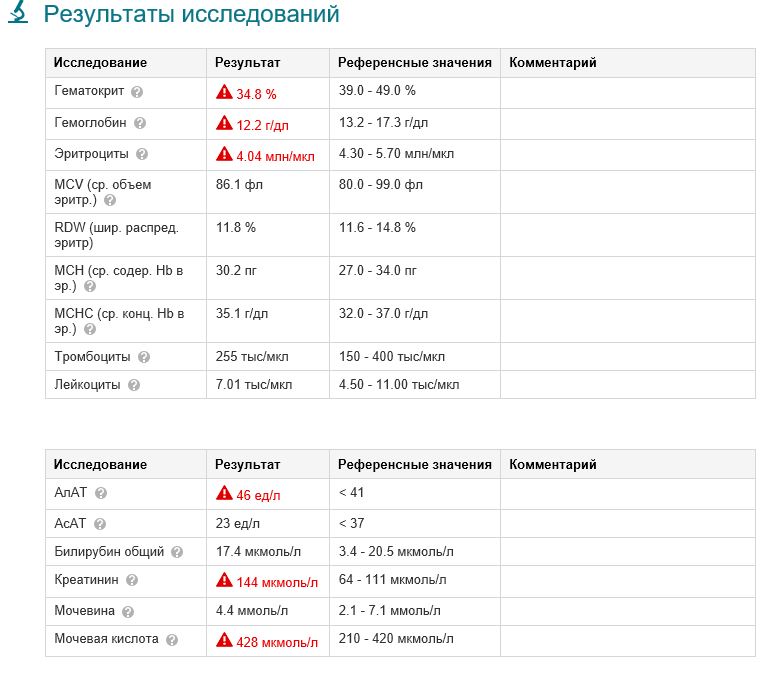Click the Комментарий cell in the Креатинин row
The image size is (782, 682).
click(x=627, y=580)
